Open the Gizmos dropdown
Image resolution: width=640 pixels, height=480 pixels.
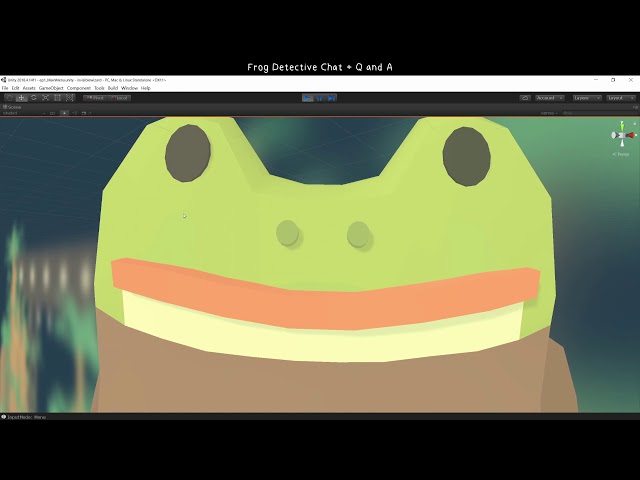[x=549, y=113]
